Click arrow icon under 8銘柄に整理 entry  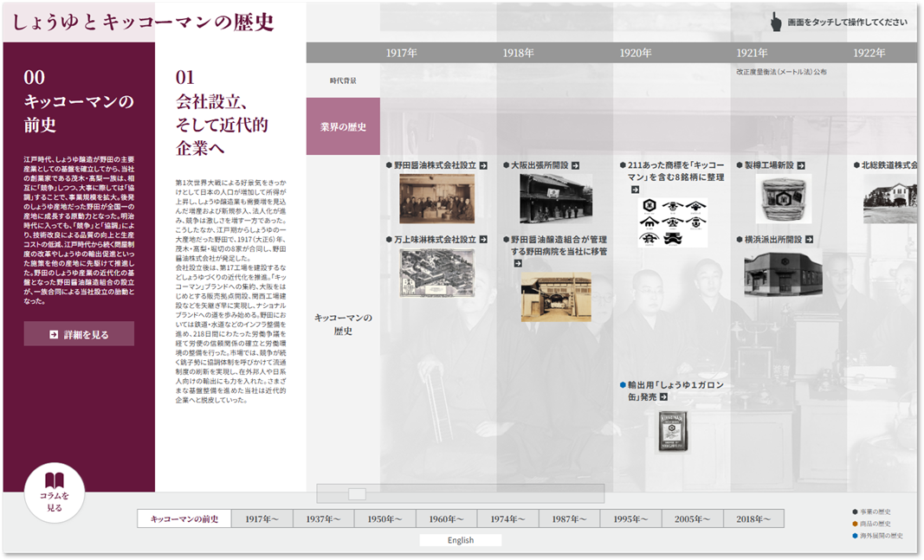point(635,190)
